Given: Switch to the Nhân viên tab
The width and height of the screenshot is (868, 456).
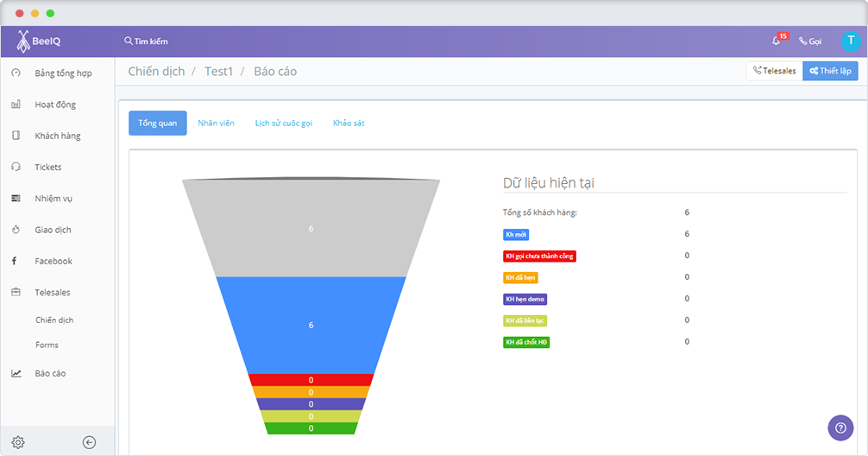Looking at the screenshot, I should pyautogui.click(x=216, y=123).
